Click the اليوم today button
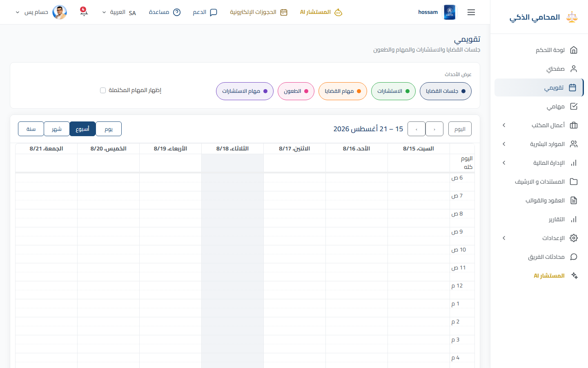This screenshot has height=368, width=588. pos(460,129)
